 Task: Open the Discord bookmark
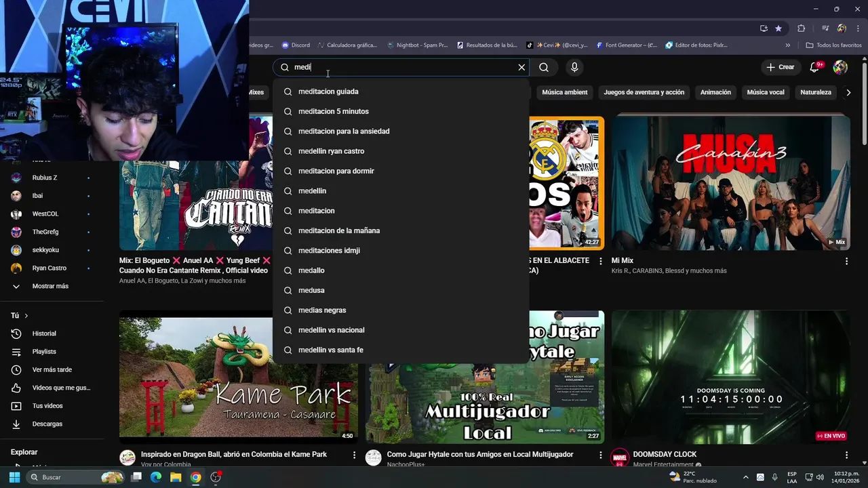pos(296,45)
